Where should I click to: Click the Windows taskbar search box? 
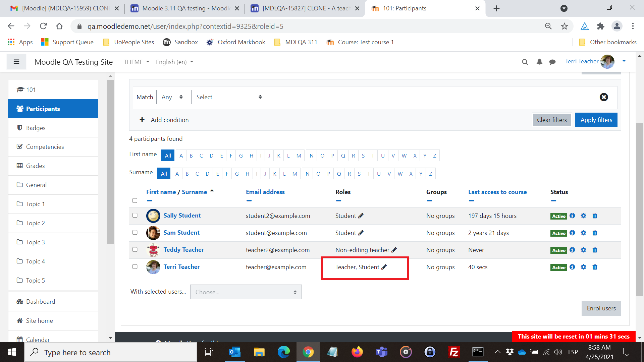(x=111, y=352)
